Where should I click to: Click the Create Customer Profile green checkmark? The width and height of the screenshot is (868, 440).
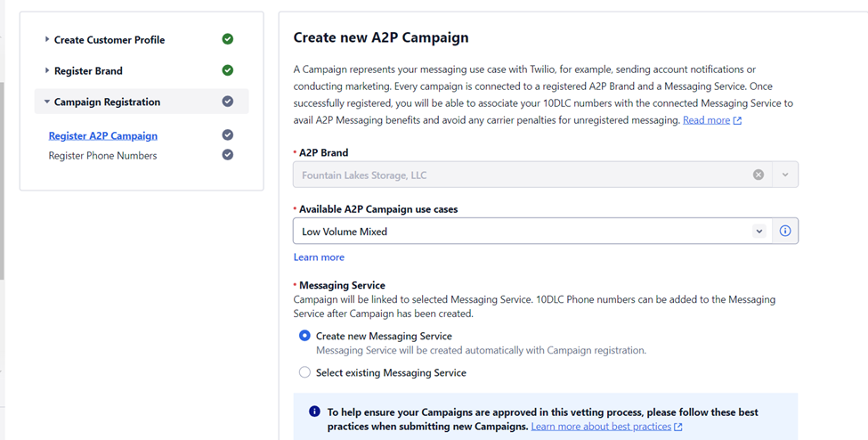tap(228, 39)
